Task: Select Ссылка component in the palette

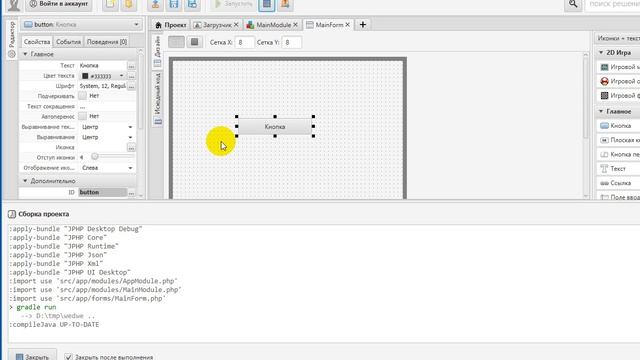Action: pyautogui.click(x=618, y=183)
